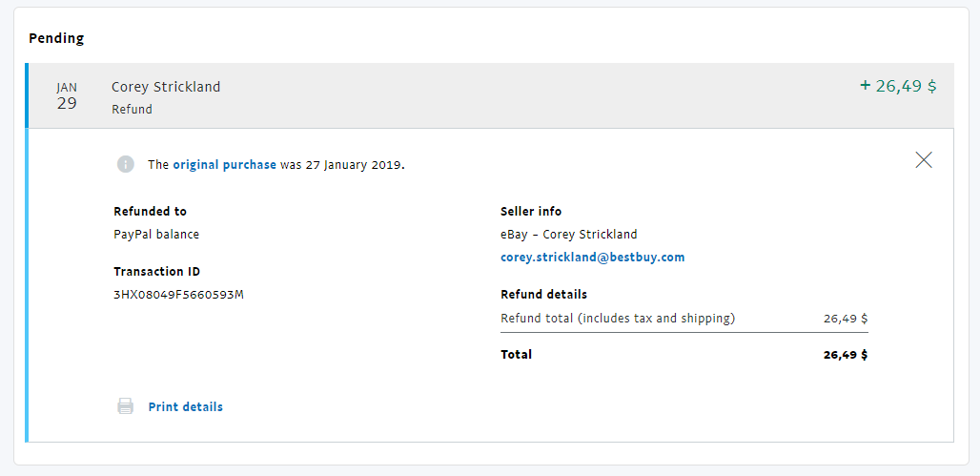The width and height of the screenshot is (980, 476).
Task: Click the printer icon
Action: tap(126, 406)
